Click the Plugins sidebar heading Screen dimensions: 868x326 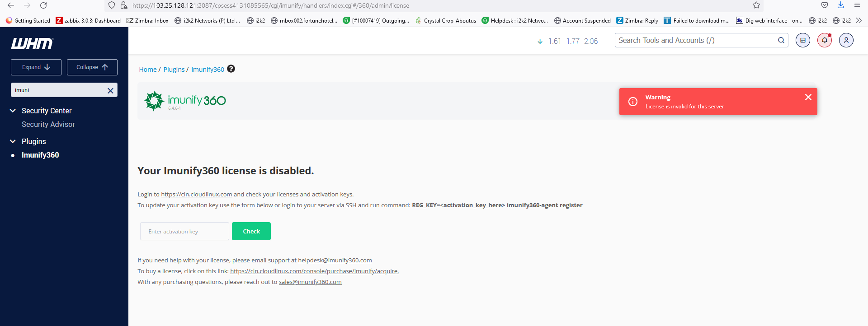coord(34,141)
